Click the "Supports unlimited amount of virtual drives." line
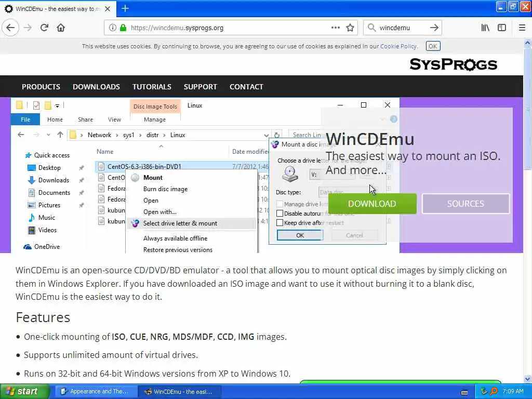The width and height of the screenshot is (532, 399). (111, 355)
